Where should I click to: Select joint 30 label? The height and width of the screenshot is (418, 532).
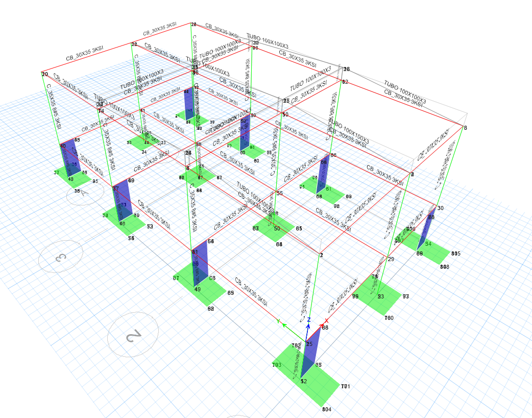point(440,208)
